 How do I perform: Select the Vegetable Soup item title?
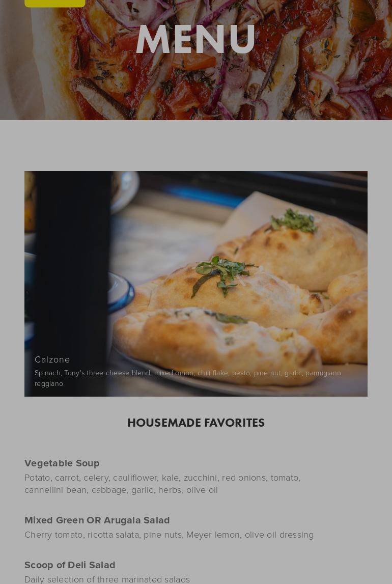click(x=62, y=463)
